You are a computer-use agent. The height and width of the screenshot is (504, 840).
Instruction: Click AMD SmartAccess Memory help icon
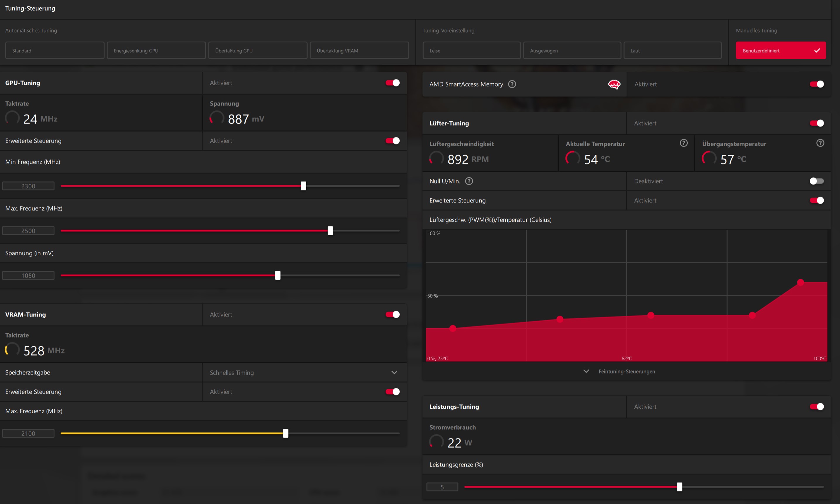[511, 84]
